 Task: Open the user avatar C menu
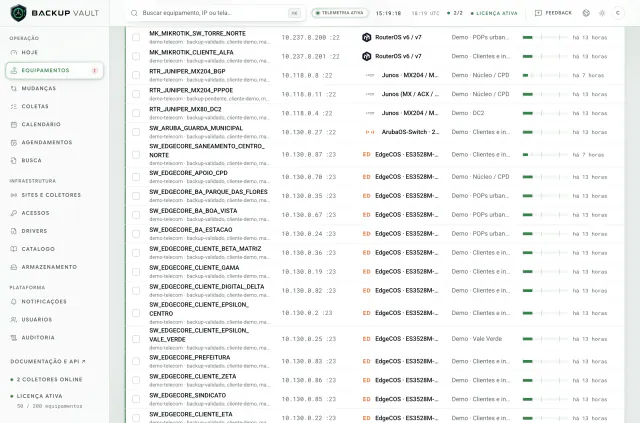point(618,13)
